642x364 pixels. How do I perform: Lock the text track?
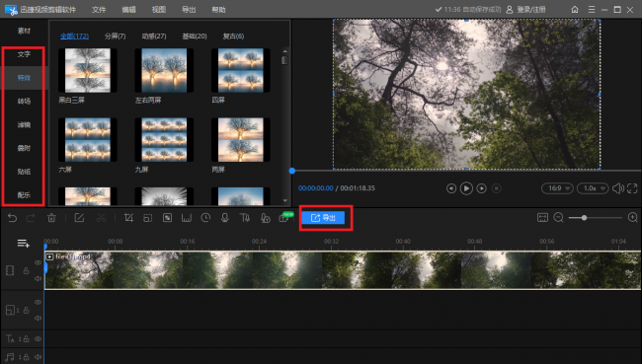(26, 339)
